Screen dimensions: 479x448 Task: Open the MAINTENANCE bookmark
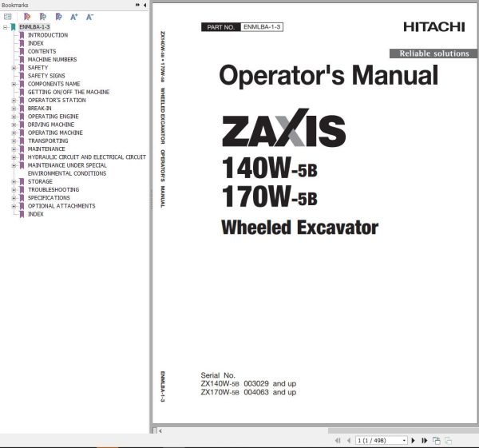click(46, 149)
